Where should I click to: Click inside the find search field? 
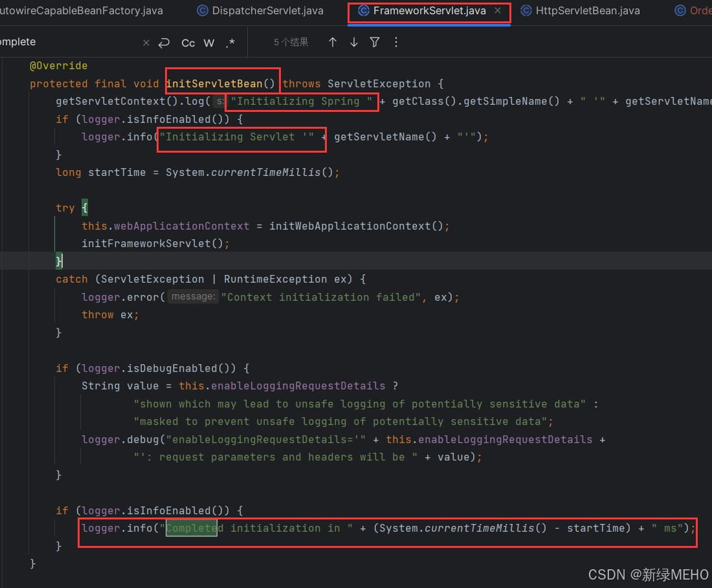(68, 42)
